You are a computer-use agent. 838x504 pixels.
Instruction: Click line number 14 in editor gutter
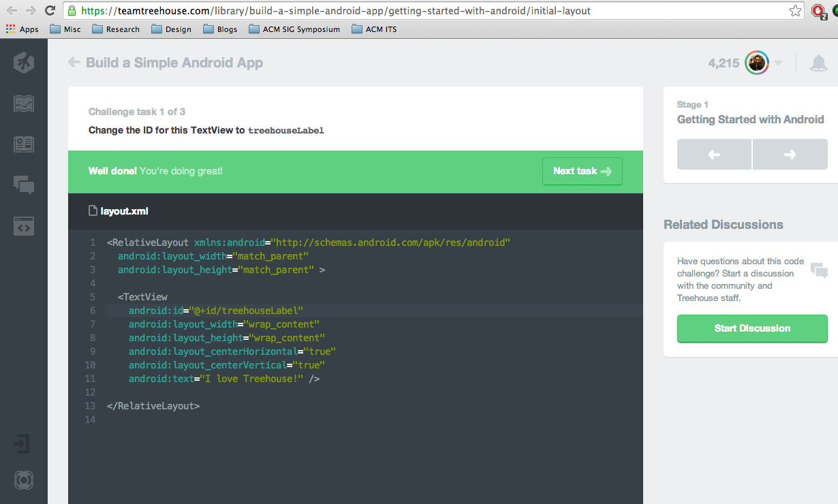pyautogui.click(x=91, y=420)
